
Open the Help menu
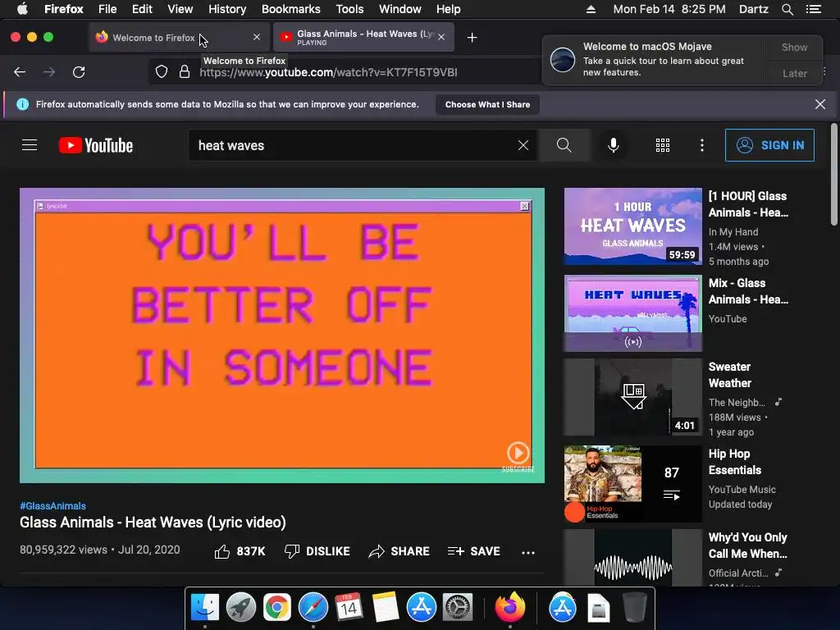tap(448, 9)
